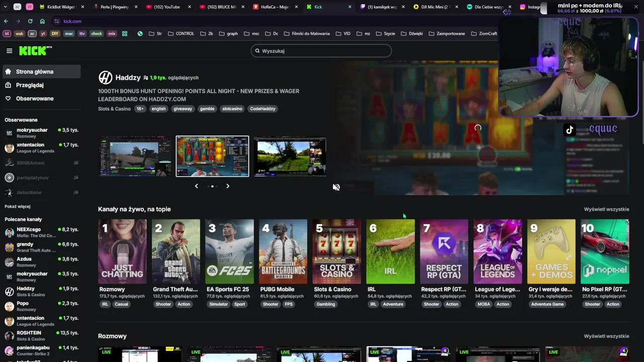Viewport: 644px width, 362px height.
Task: Open offline BBNBAmani channel
Action: click(x=41, y=163)
